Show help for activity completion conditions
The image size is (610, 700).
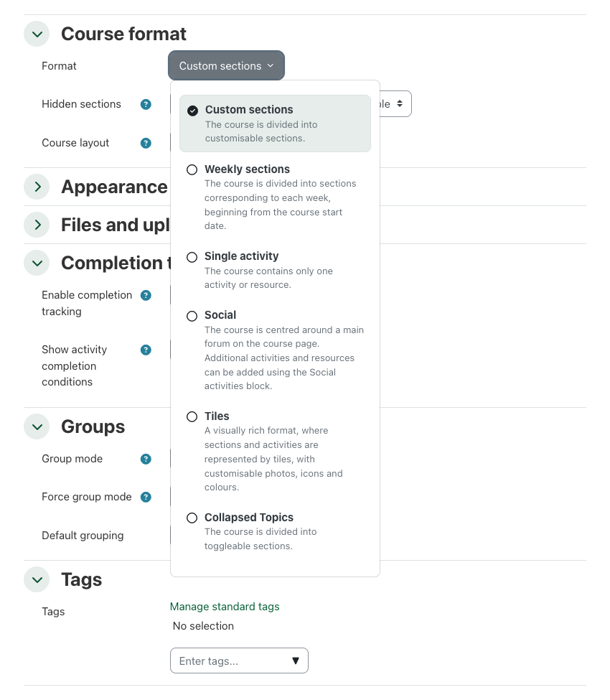pyautogui.click(x=146, y=350)
